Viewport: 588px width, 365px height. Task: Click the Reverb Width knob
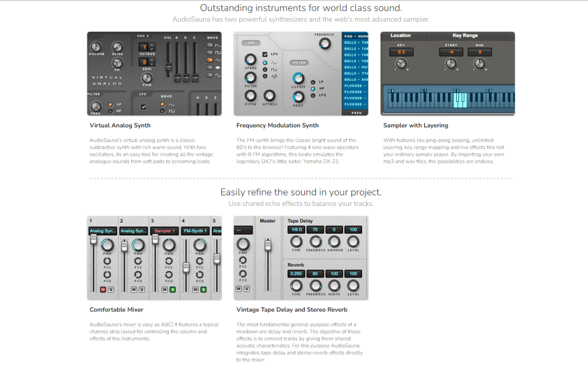[334, 285]
